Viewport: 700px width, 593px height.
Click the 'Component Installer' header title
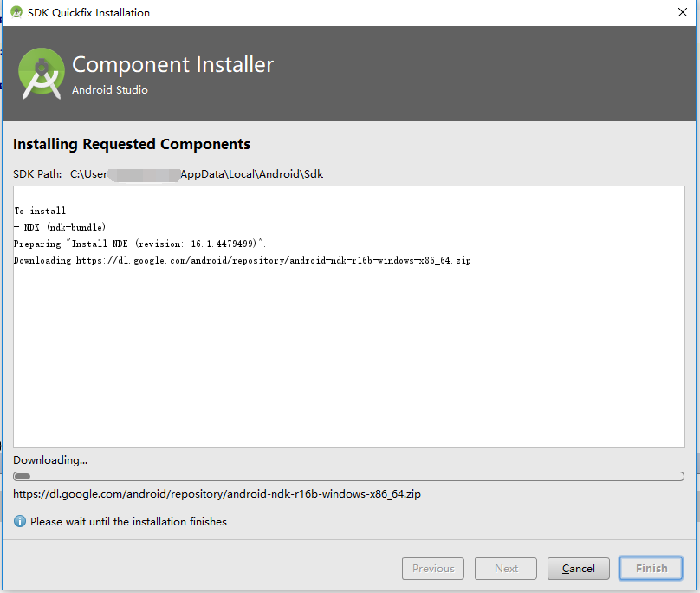(172, 65)
